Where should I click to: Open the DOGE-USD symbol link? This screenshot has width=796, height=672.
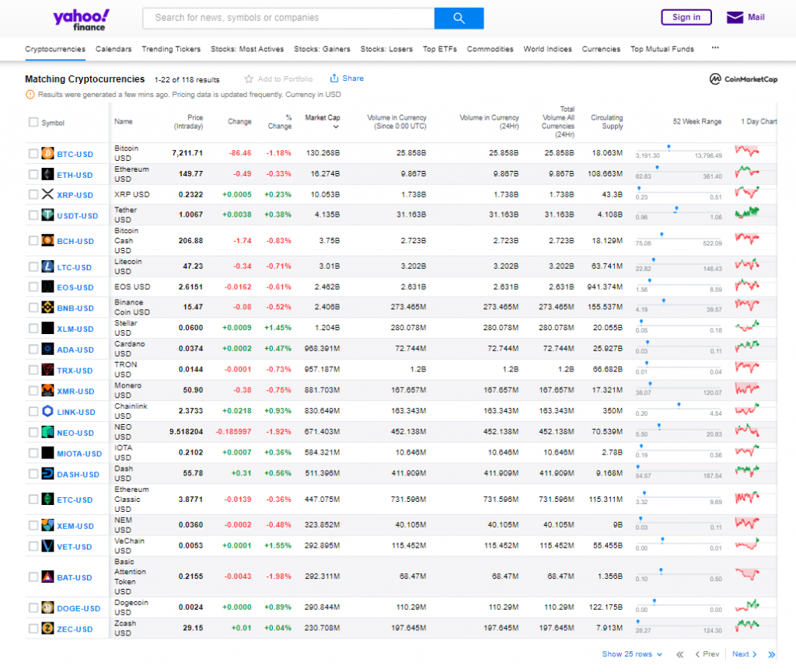(x=79, y=609)
